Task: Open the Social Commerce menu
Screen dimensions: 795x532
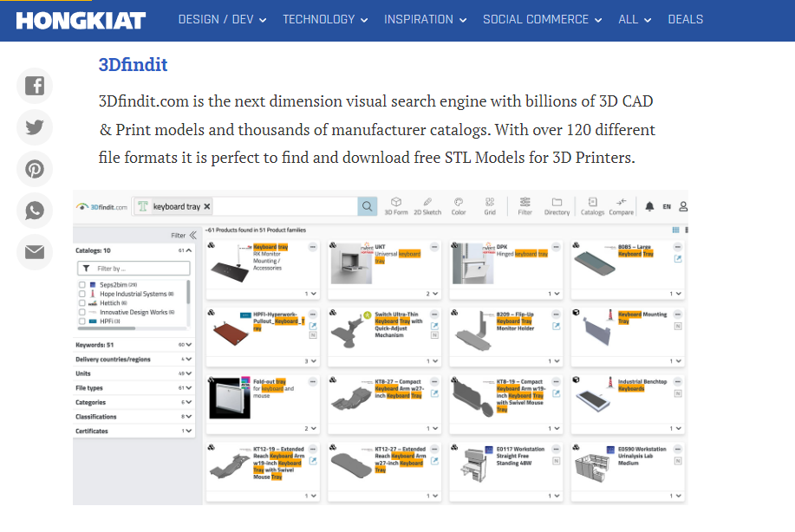Action: [542, 20]
